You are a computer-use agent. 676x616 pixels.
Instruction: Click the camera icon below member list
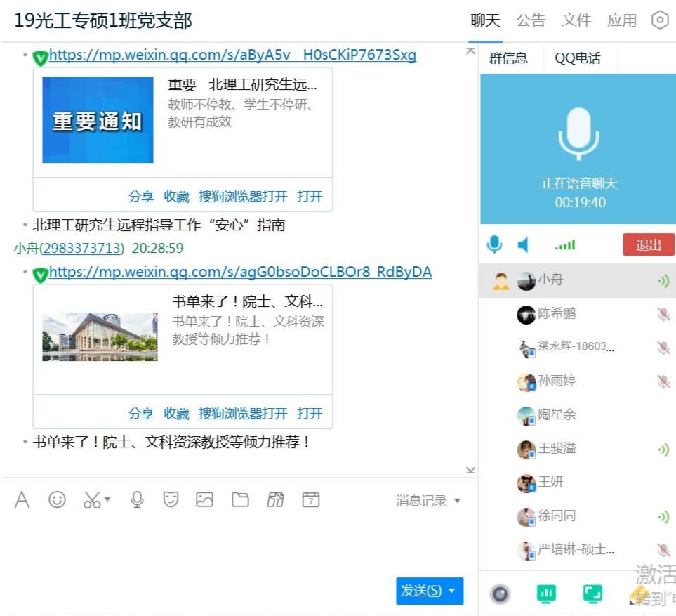point(500,594)
